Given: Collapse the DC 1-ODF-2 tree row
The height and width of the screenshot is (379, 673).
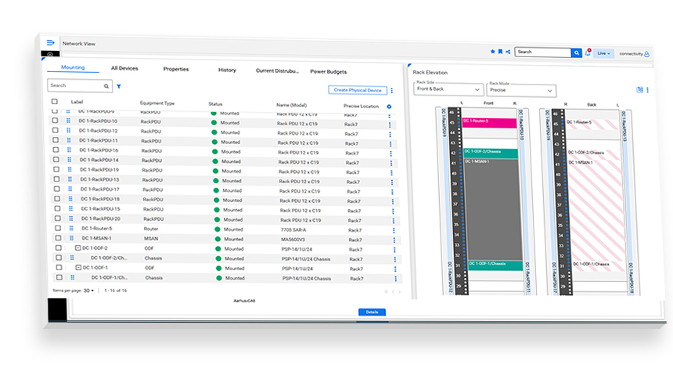Looking at the screenshot, I should point(78,248).
